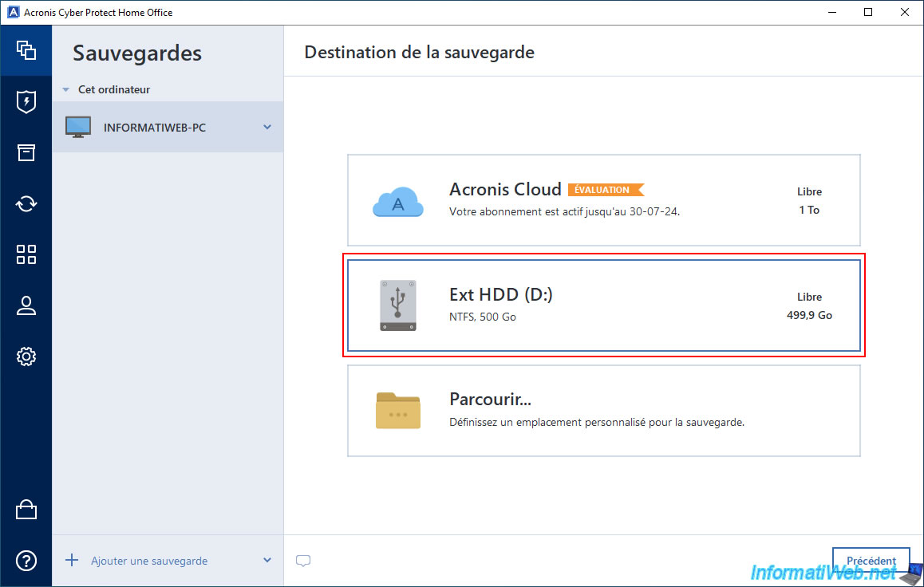This screenshot has height=587, width=924.
Task: Open the Protection shield icon
Action: (26, 102)
